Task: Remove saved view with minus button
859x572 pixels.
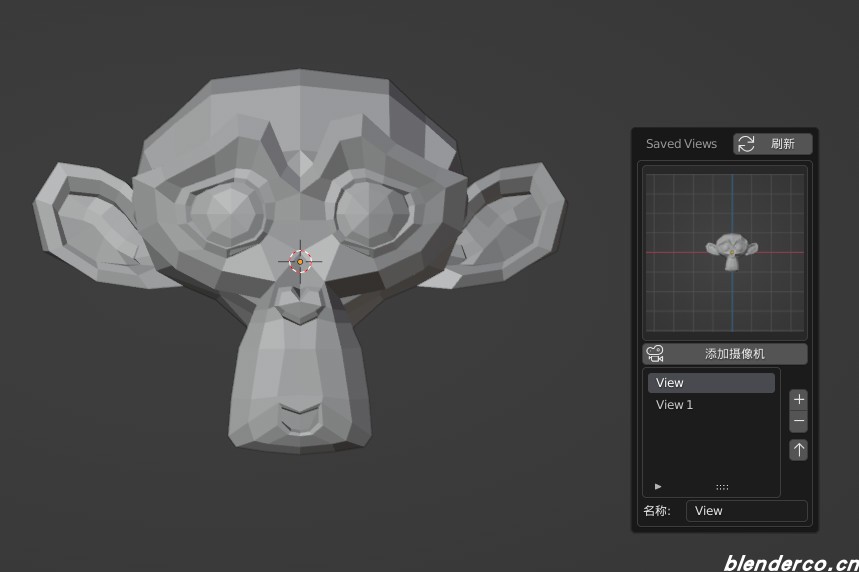Action: click(799, 421)
